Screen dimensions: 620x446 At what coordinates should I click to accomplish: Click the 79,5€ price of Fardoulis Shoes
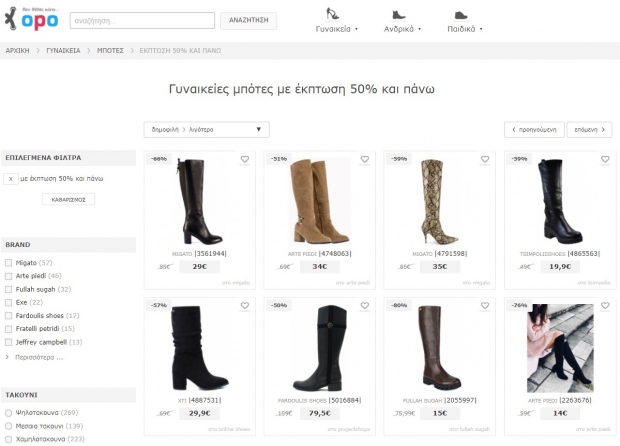coord(319,414)
